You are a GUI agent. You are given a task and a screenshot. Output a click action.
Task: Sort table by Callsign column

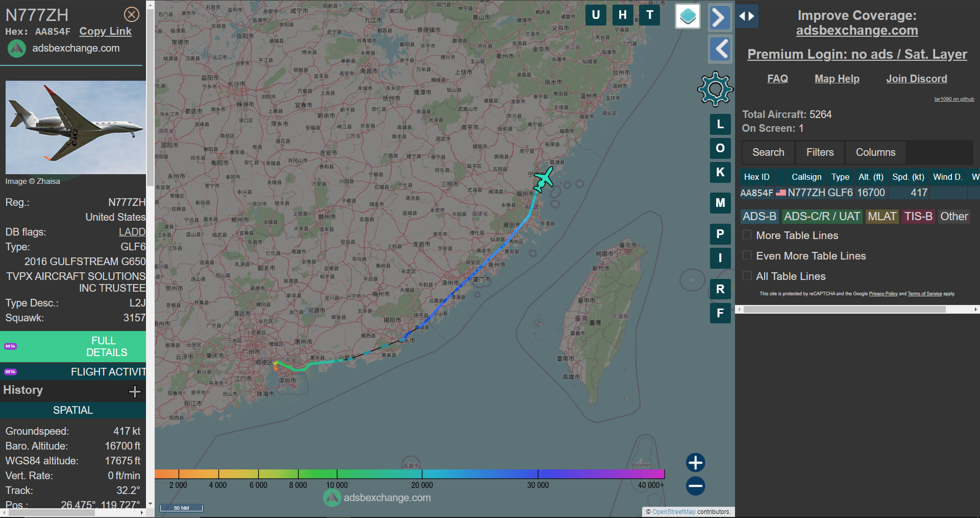(806, 177)
